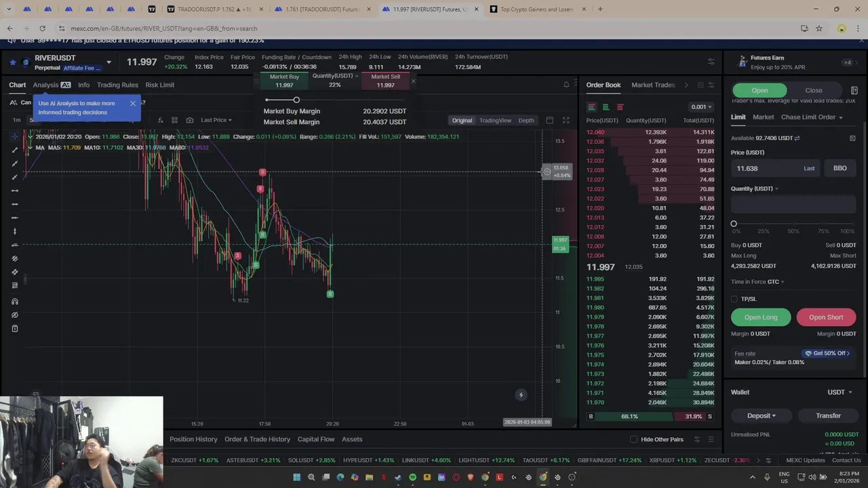Open the chart indicators fx icon

(160, 120)
